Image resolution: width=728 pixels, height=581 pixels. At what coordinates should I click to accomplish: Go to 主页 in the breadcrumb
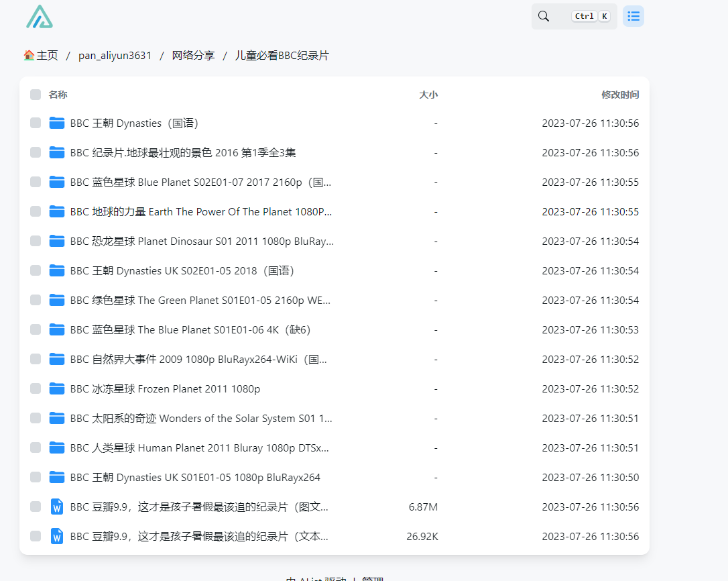coord(41,56)
